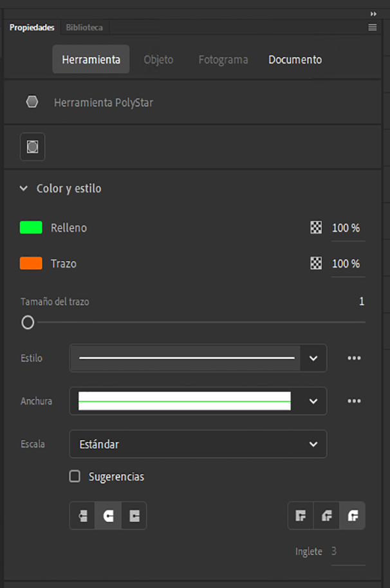The image size is (390, 588).
Task: Click the object drawing mode icon
Action: pos(33,147)
